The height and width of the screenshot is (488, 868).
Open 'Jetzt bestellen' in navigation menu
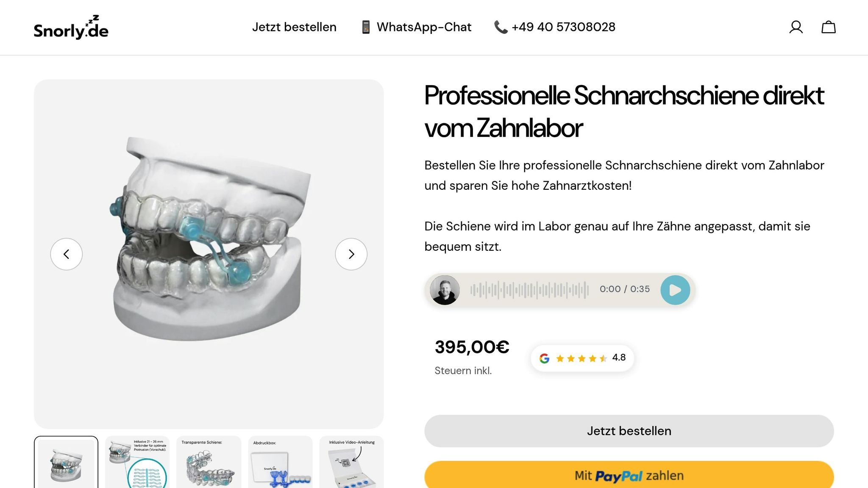(x=294, y=27)
